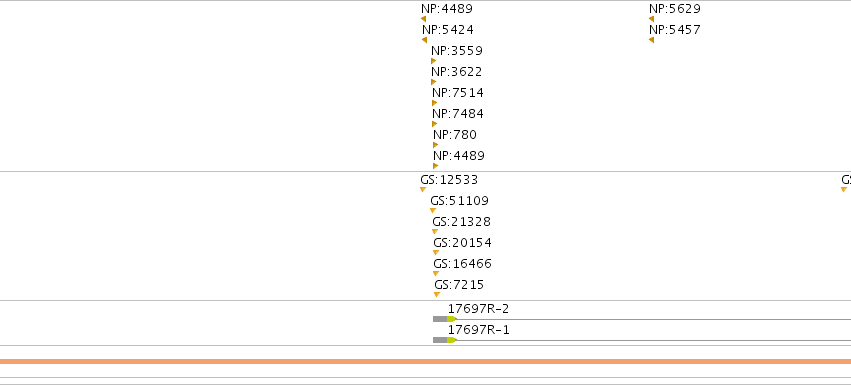This screenshot has width=851, height=385.
Task: Click the orange sequence axis bar
Action: pos(426,362)
